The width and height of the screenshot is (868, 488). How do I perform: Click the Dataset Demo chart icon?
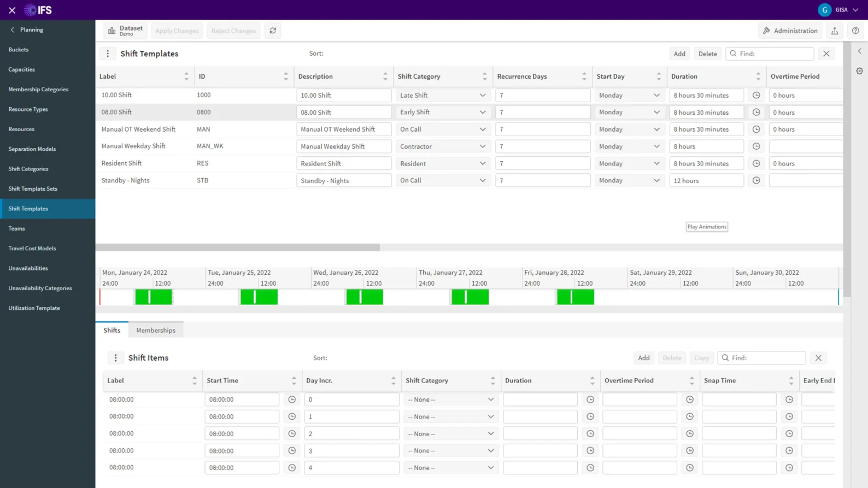click(112, 31)
